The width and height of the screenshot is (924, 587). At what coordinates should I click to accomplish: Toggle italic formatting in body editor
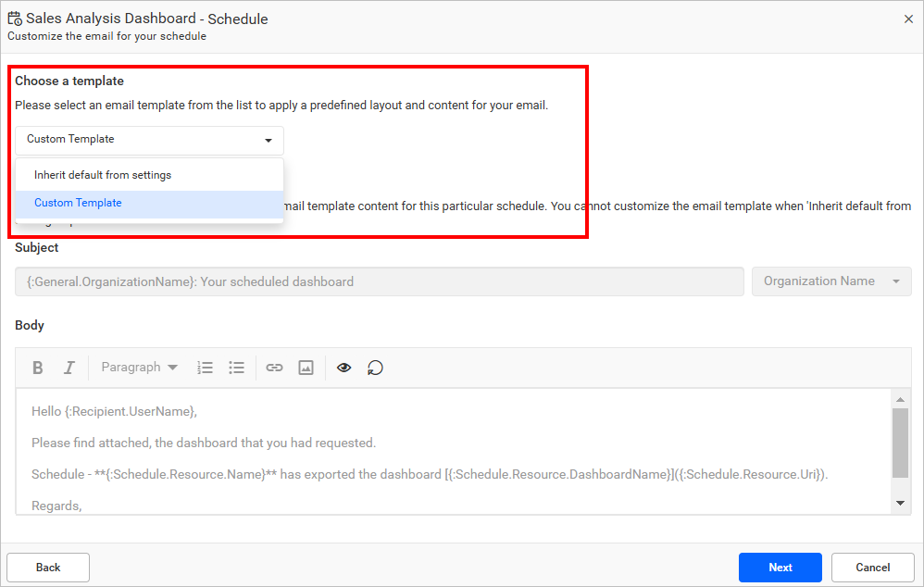(x=69, y=368)
